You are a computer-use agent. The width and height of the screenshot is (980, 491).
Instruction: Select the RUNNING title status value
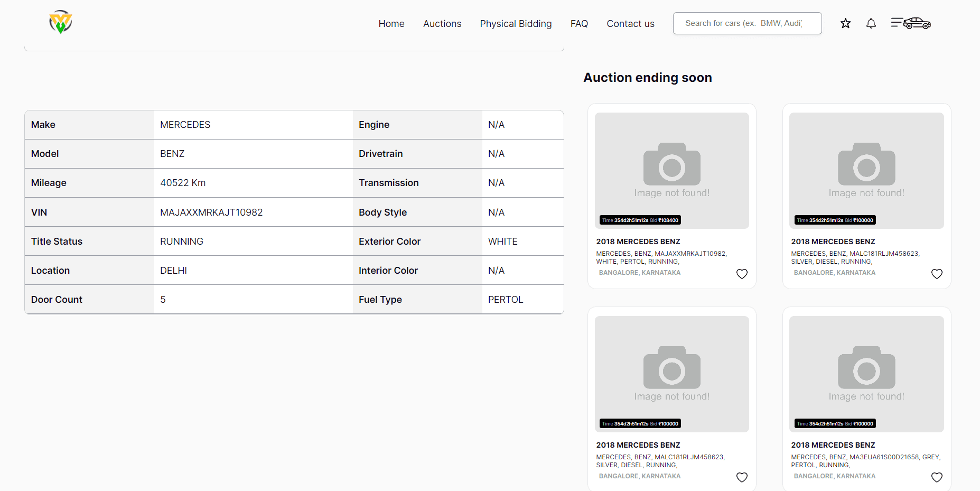click(x=182, y=242)
